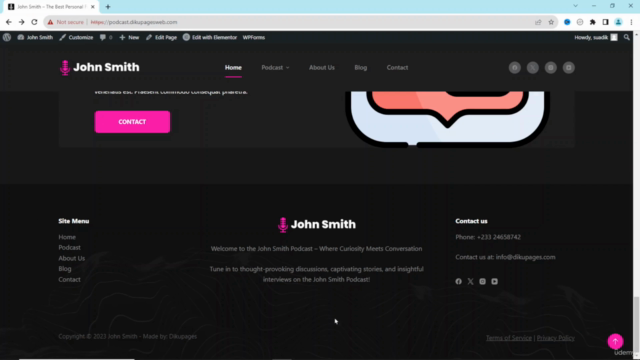Click the browser forward arrow
The height and width of the screenshot is (360, 640).
[x=21, y=22]
